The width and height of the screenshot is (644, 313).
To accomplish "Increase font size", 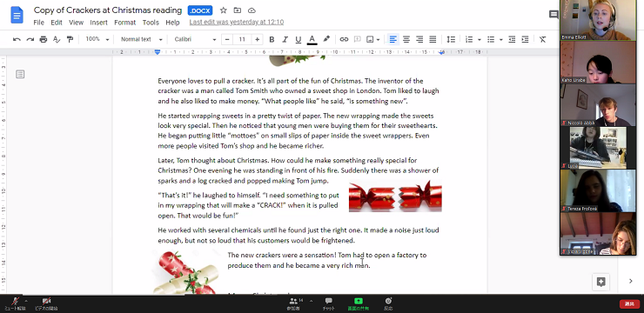I will coord(257,39).
